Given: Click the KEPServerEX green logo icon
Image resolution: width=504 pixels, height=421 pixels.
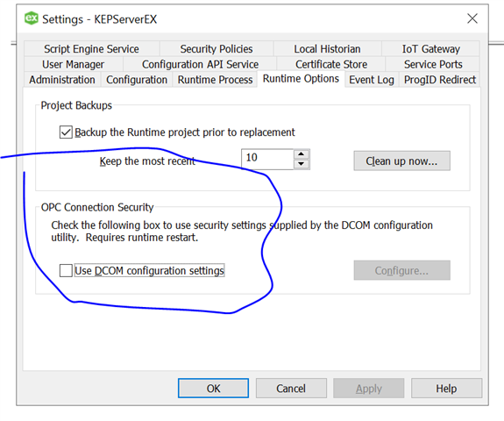Looking at the screenshot, I should pos(32,18).
